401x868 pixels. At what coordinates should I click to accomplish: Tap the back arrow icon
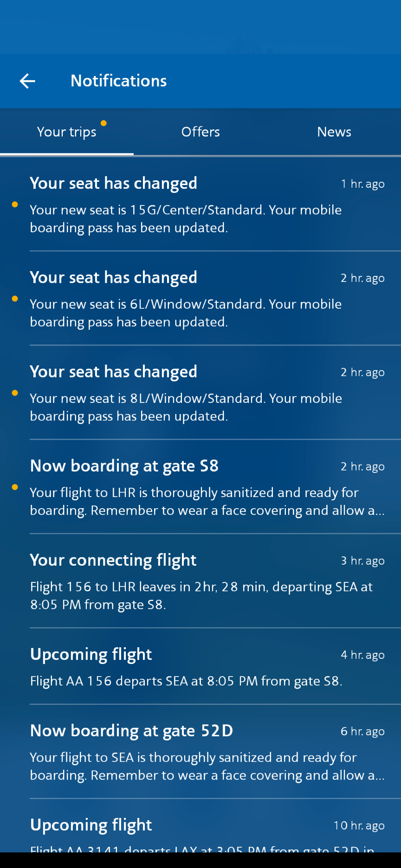click(27, 81)
